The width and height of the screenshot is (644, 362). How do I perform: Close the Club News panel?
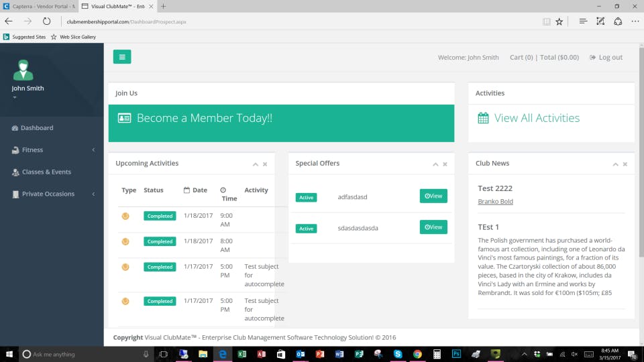(x=625, y=164)
